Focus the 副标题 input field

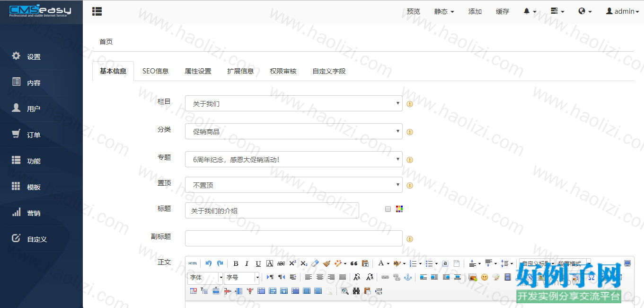(x=294, y=238)
